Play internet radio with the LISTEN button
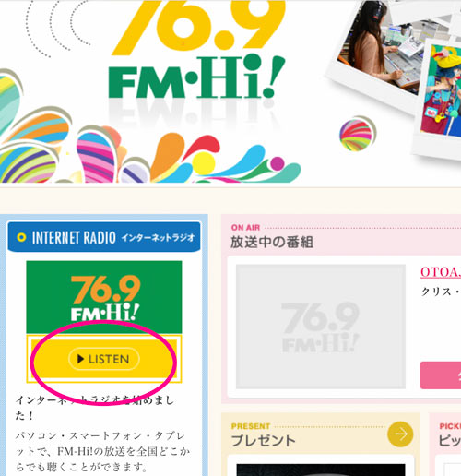 (104, 359)
